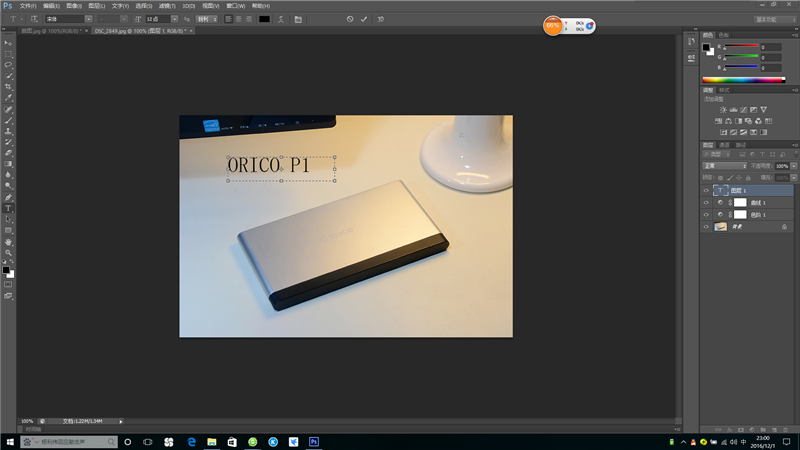The width and height of the screenshot is (800, 450).
Task: Select the Eyedropper tool
Action: pyautogui.click(x=8, y=98)
